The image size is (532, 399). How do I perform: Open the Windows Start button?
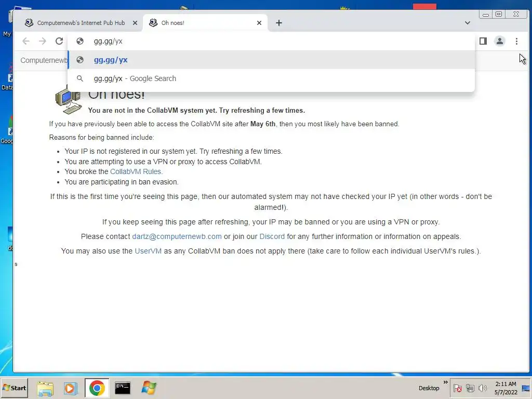[x=14, y=388]
